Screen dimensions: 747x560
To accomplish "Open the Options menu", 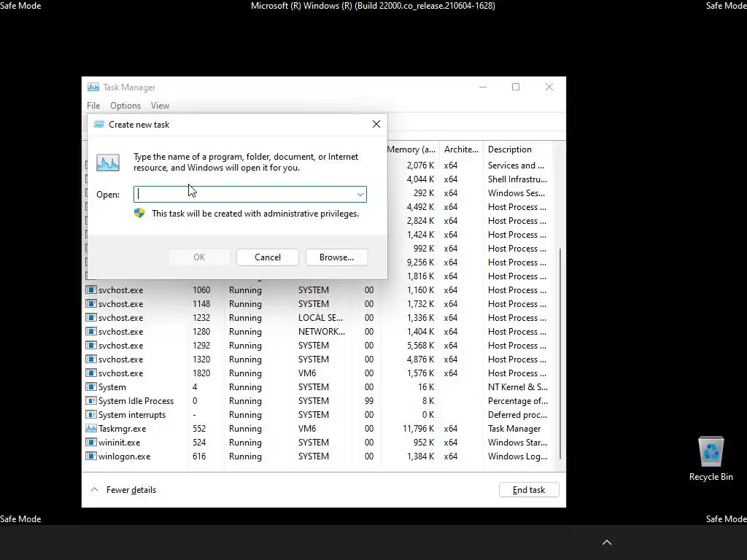I will click(125, 106).
